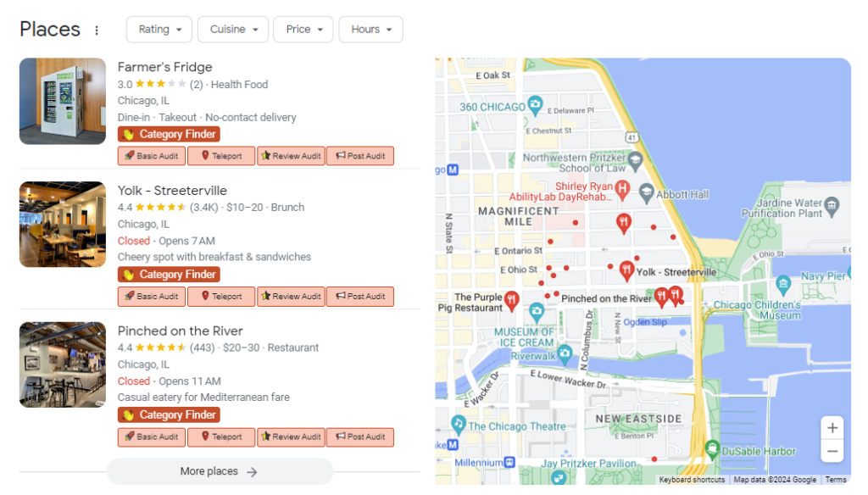This screenshot has width=868, height=495.
Task: Click the Navy Pier label on the map
Action: 823,276
